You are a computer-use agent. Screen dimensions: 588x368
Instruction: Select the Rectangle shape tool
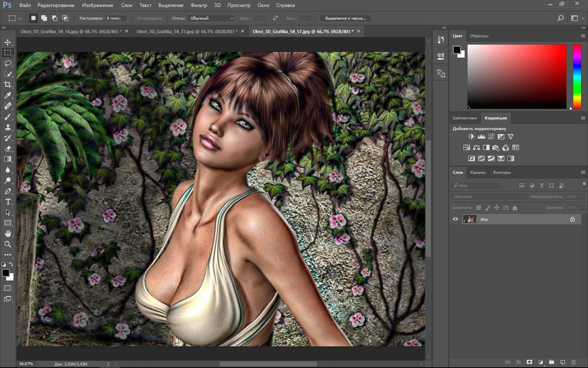[x=8, y=223]
